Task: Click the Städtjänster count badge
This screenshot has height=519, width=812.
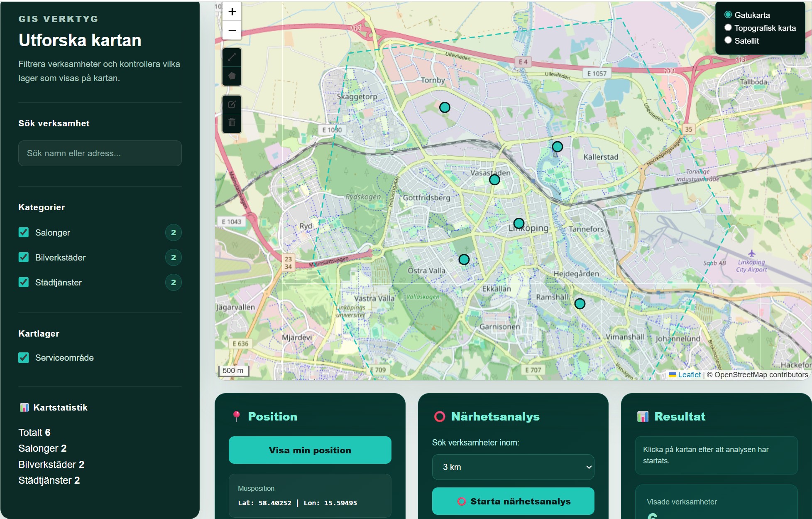Action: [x=174, y=282]
